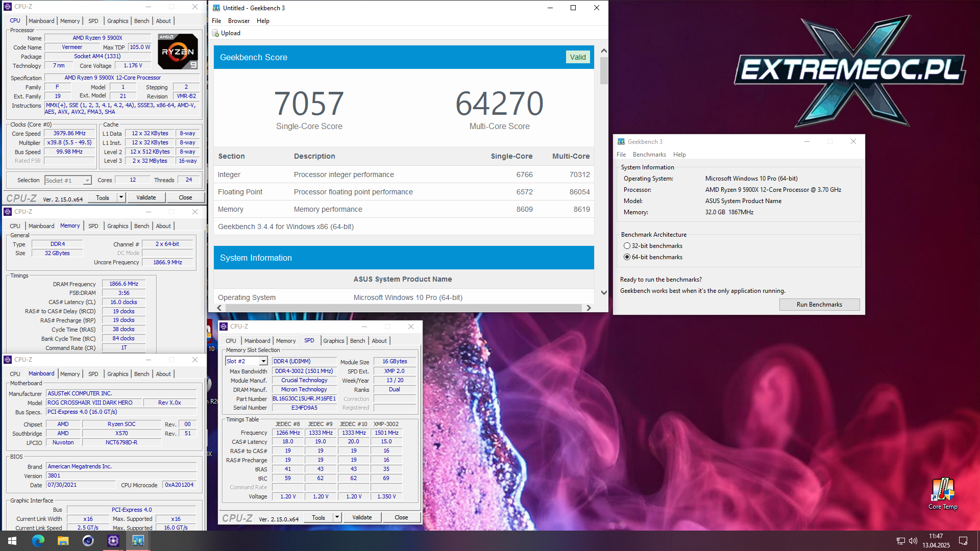Open the File menu in Geekbench results window

(216, 21)
